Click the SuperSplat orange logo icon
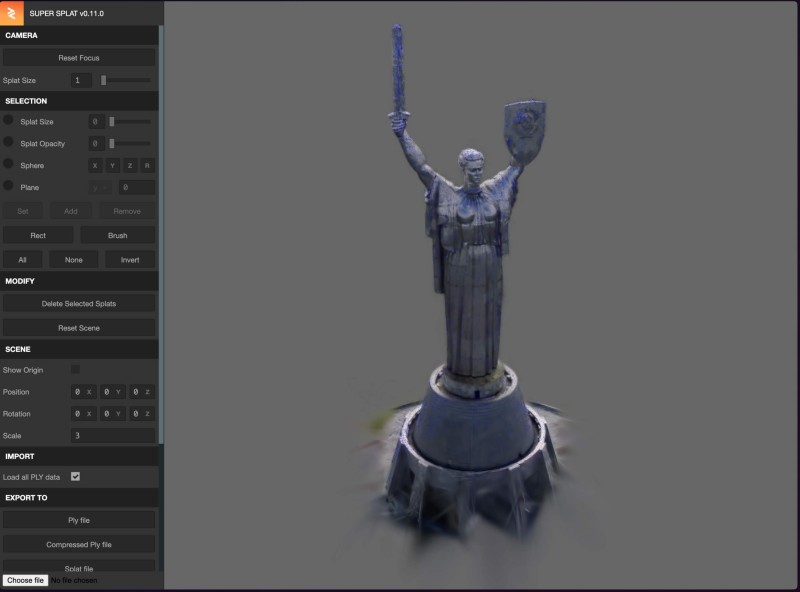The width and height of the screenshot is (800, 592). [12, 13]
